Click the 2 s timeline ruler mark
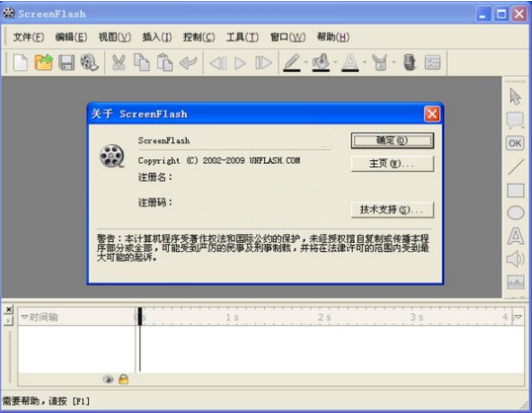Screen dimensions: 532x413 coord(324,318)
